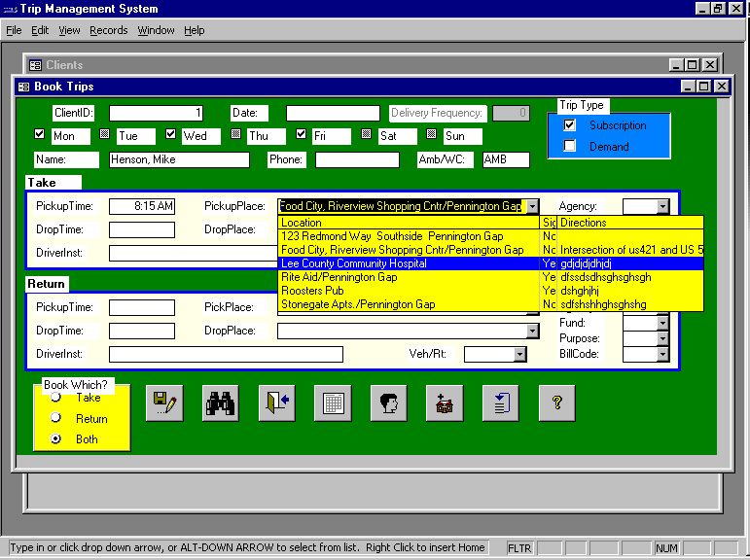Click the Clients window form icon
Screen dimensions: 750x560
(x=35, y=65)
